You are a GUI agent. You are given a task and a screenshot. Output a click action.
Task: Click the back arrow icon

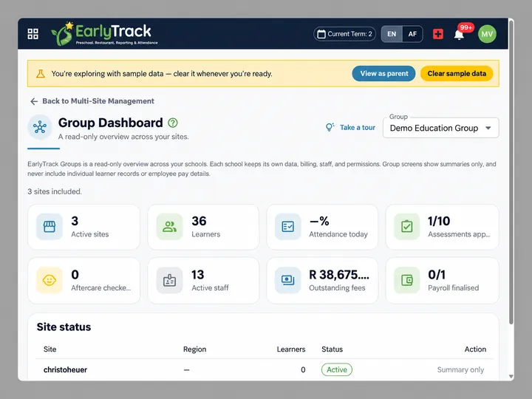(34, 101)
